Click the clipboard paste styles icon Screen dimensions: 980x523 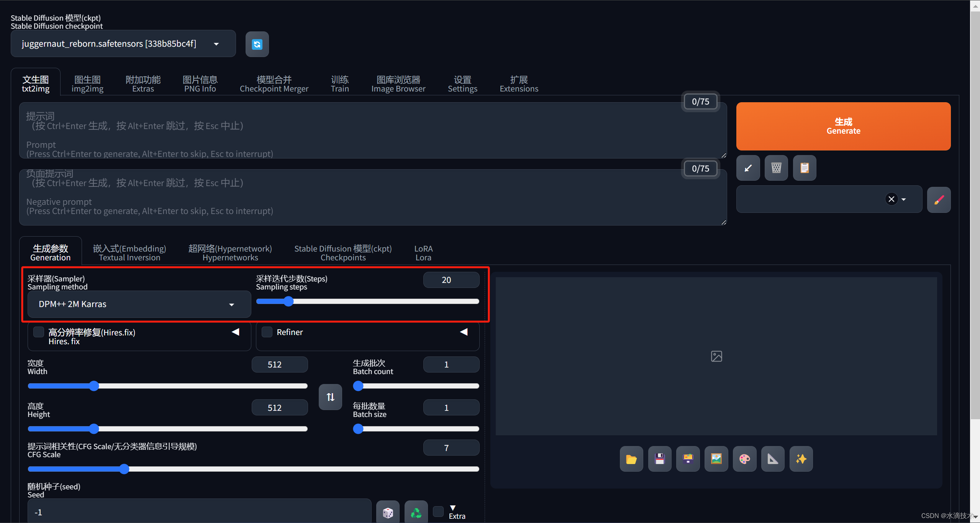[x=805, y=168]
